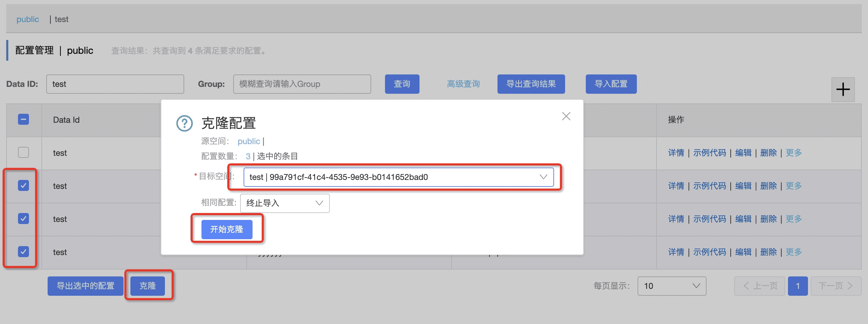Switch to the public namespace tab
The width and height of the screenshot is (868, 324).
pyautogui.click(x=28, y=19)
